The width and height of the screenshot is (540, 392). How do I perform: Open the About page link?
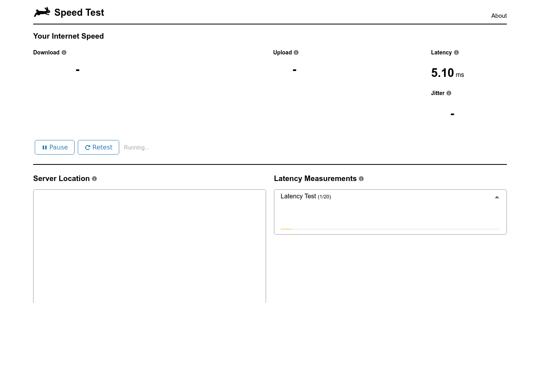499,16
